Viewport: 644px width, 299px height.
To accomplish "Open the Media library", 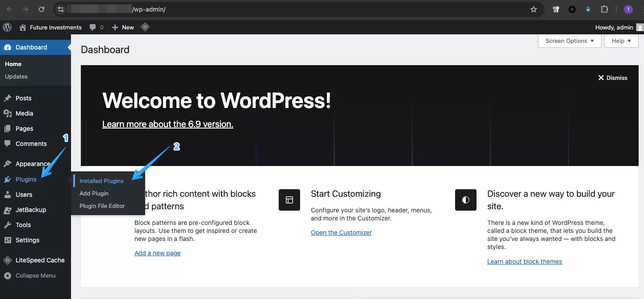I will (24, 113).
